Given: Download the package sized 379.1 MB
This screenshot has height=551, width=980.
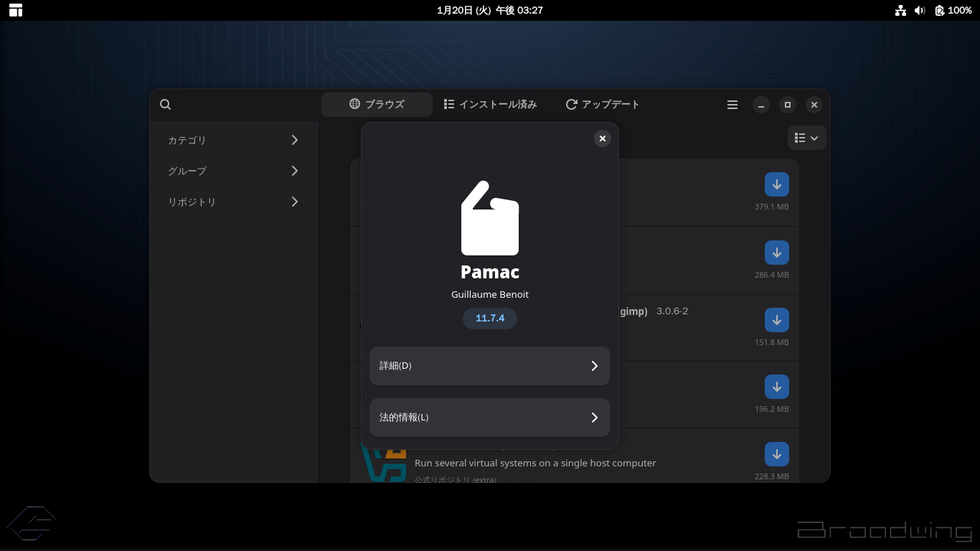Looking at the screenshot, I should (x=777, y=184).
